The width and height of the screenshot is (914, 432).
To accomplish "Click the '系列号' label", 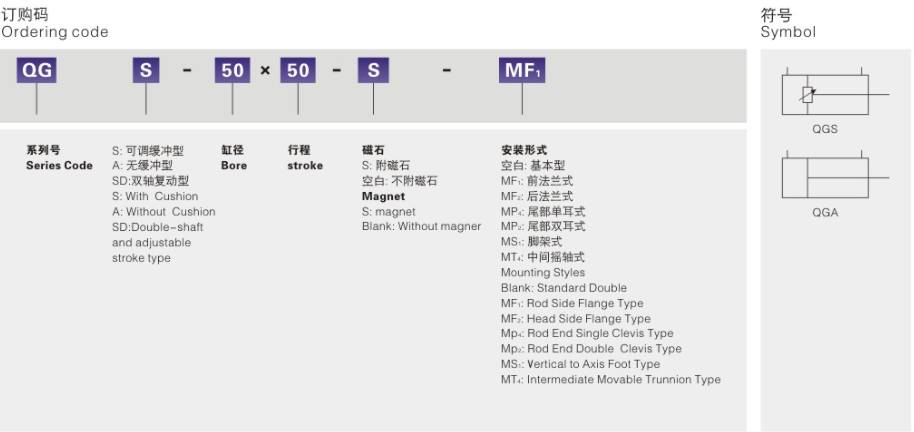I will pyautogui.click(x=43, y=150).
